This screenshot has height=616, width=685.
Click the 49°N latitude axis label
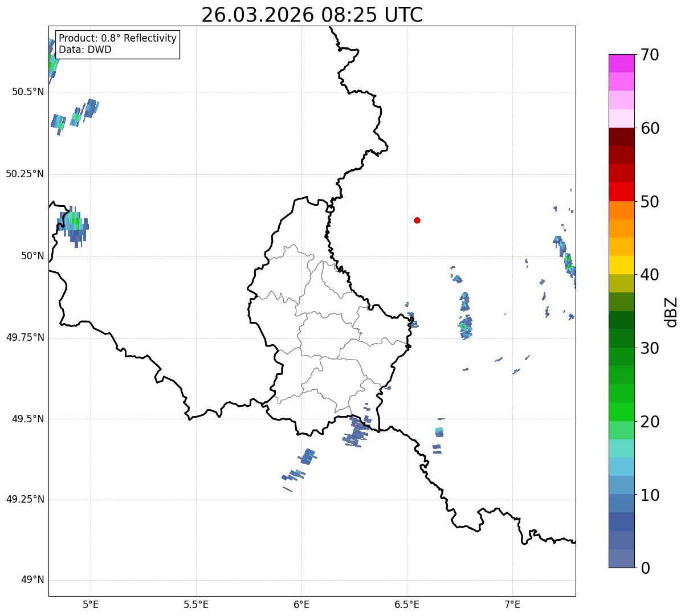click(32, 580)
